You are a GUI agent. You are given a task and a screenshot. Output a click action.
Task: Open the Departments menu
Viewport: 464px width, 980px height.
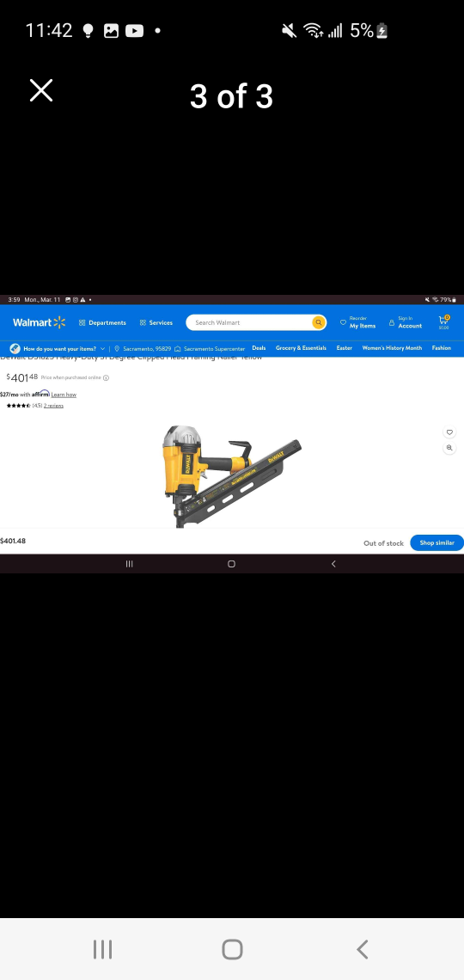click(x=102, y=322)
